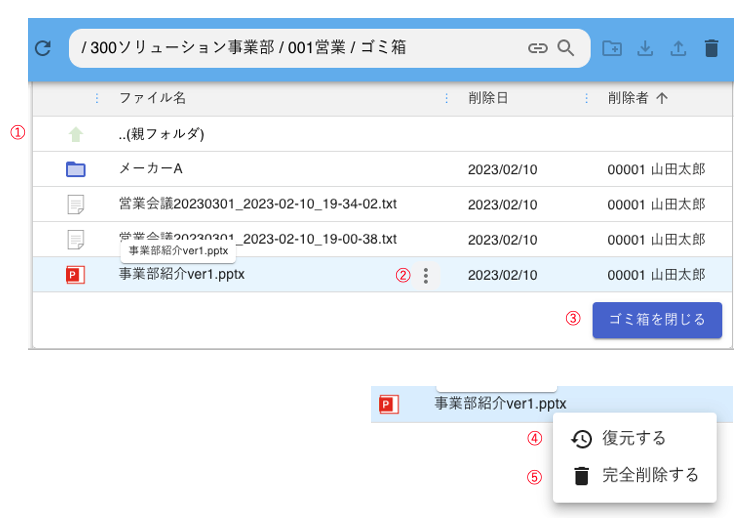Screen dimensions: 749x522
Task: Click the trash bin icon in toolbar
Action: 711,48
